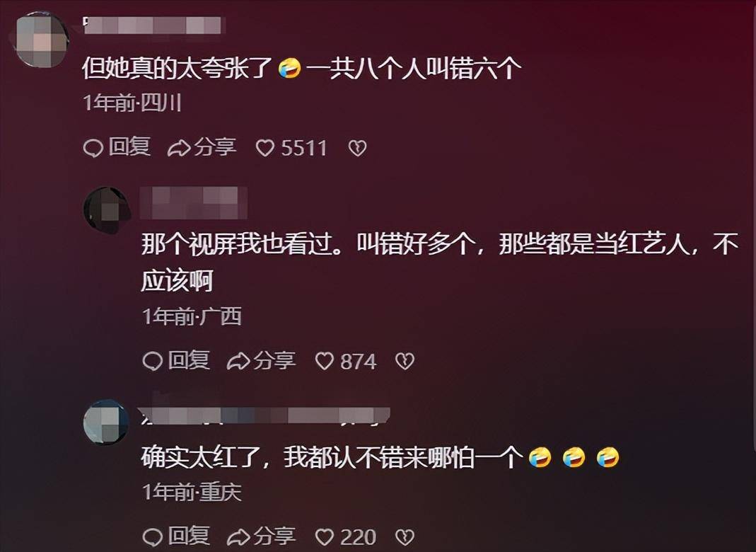
Task: Open the Guangxi commenter's avatar
Action: click(x=107, y=210)
